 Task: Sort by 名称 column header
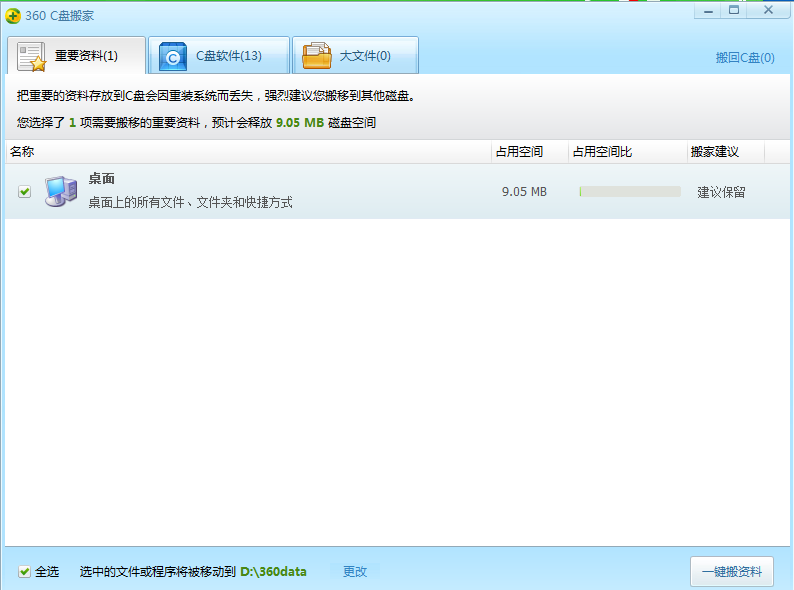pos(248,151)
